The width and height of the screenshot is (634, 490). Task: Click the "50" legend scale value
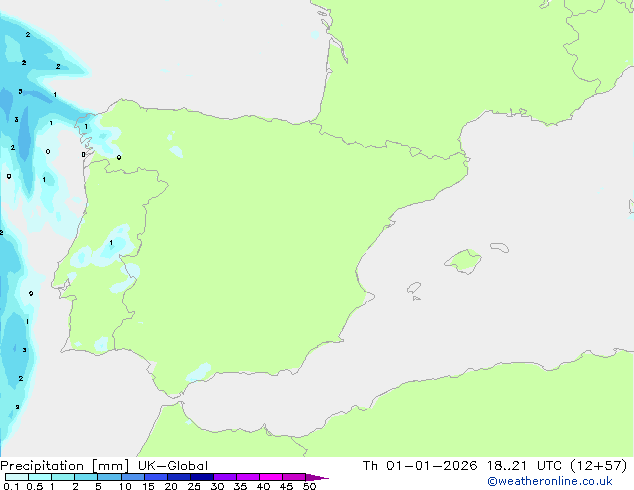309,486
